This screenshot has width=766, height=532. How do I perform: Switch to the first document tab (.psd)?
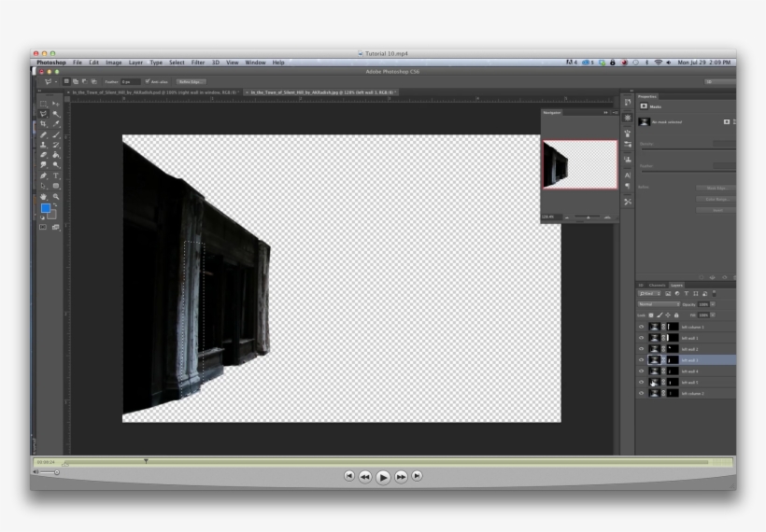[x=154, y=92]
